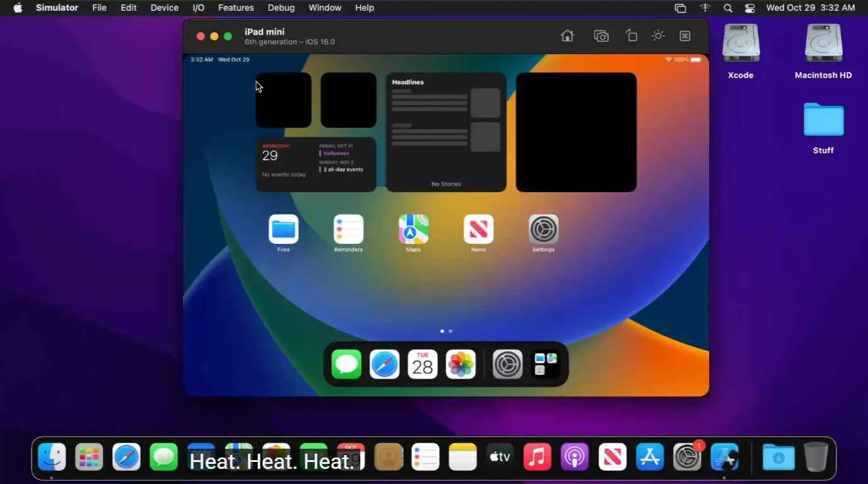Open Reminders in the macOS Dock

[425, 457]
